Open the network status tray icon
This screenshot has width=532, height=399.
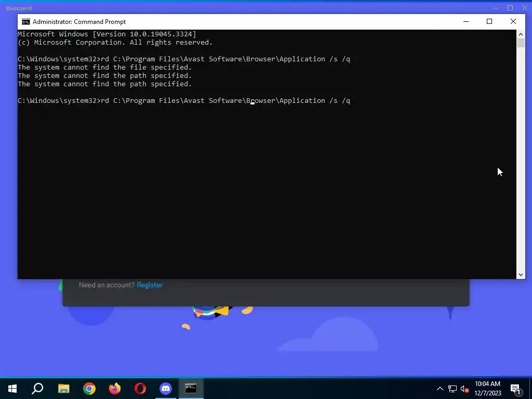tap(453, 389)
